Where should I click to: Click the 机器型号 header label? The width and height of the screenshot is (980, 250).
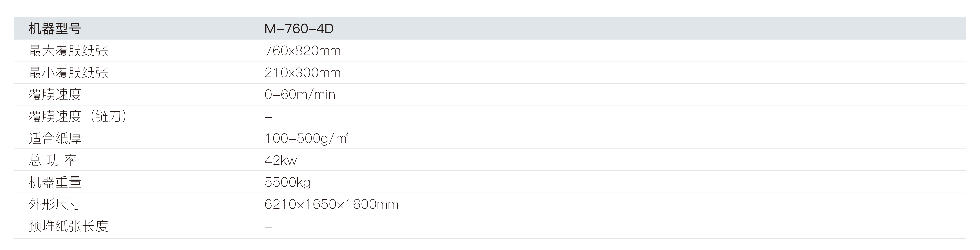(x=55, y=29)
